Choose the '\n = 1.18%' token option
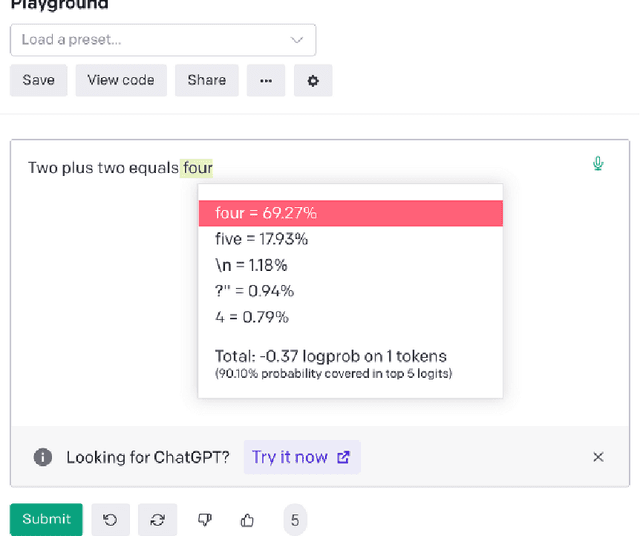The width and height of the screenshot is (640, 536). 251,265
